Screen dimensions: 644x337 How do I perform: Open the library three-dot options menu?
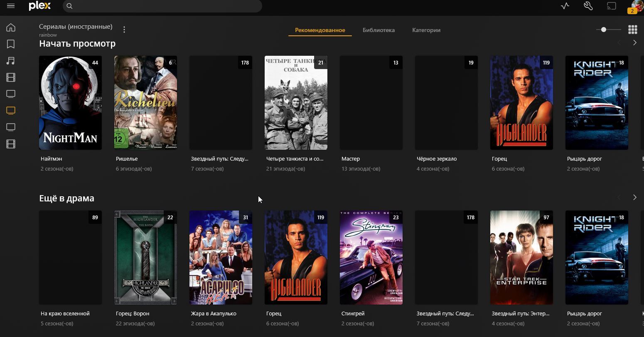[124, 29]
